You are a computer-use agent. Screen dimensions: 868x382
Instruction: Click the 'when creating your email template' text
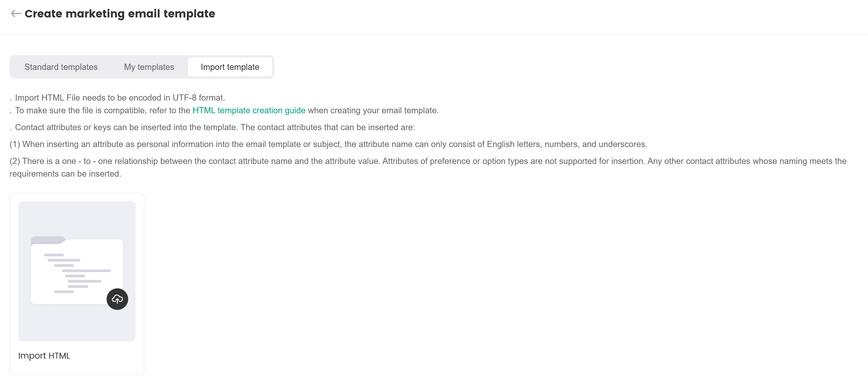click(x=373, y=110)
